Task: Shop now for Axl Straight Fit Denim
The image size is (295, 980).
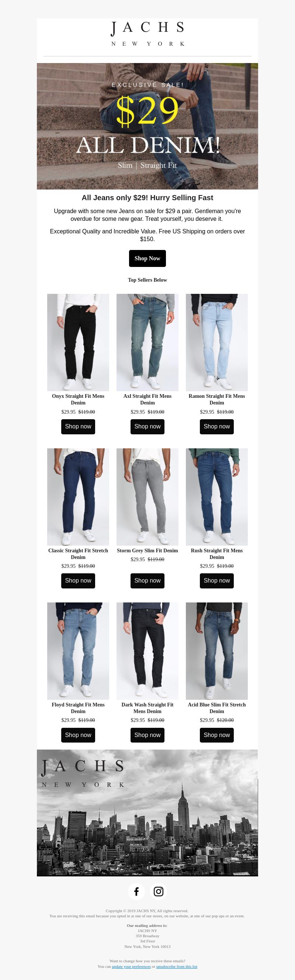Action: click(147, 427)
